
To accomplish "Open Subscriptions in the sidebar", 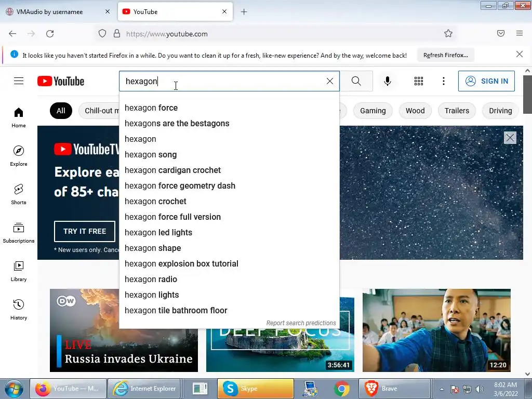I will click(19, 233).
